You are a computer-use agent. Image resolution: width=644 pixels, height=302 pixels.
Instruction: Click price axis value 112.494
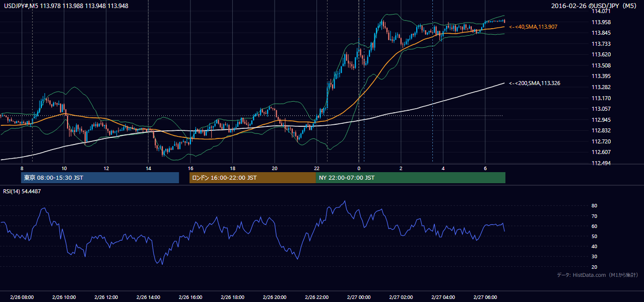(x=601, y=163)
